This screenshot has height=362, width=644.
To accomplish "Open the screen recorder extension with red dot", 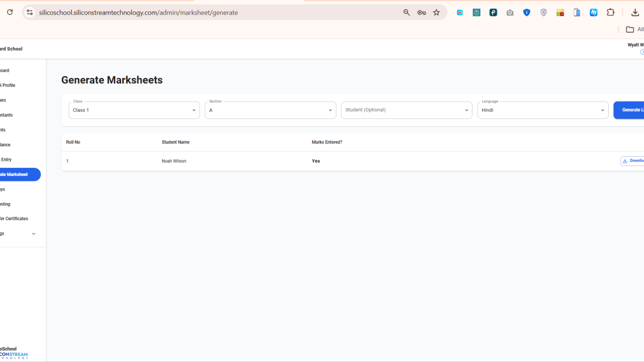I will pos(460,13).
